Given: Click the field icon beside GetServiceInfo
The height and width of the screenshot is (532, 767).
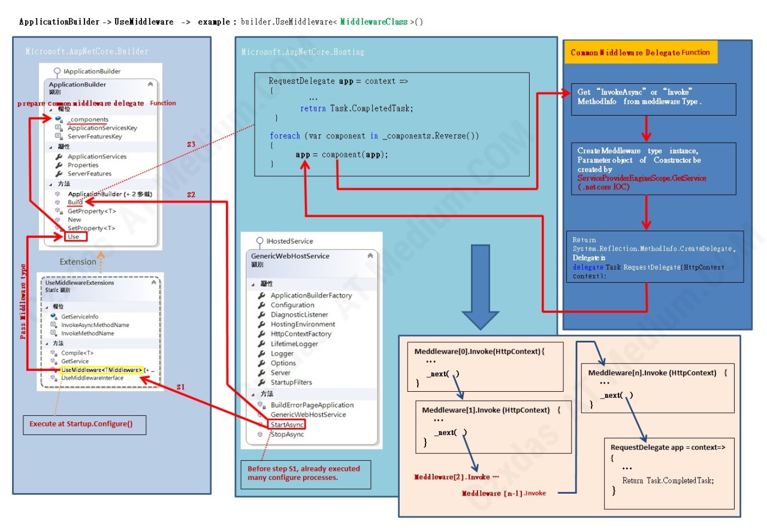Looking at the screenshot, I should [53, 316].
